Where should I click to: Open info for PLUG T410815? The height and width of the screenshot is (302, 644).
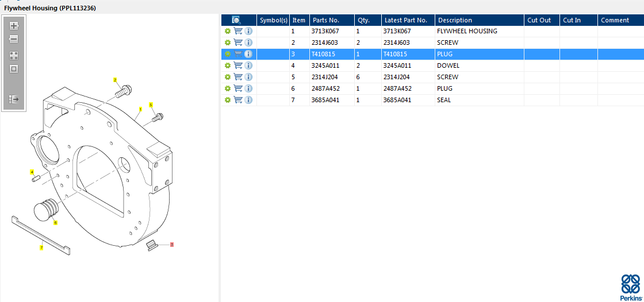(248, 54)
